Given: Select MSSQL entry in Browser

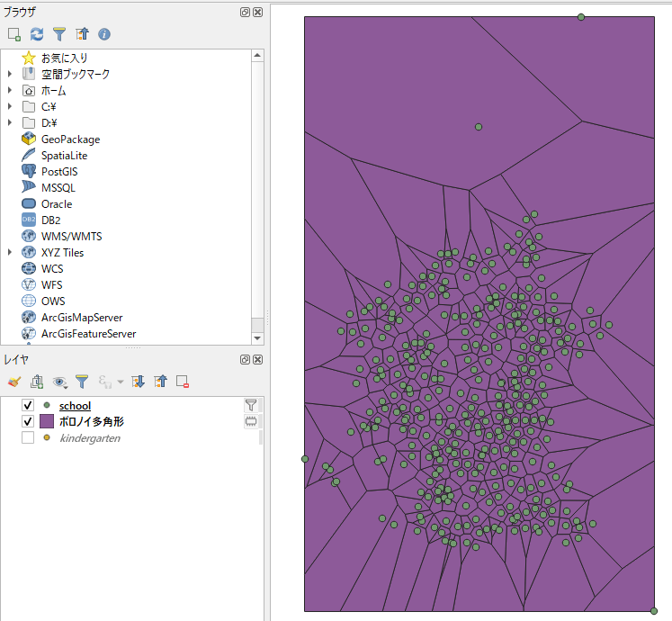Looking at the screenshot, I should 58,188.
